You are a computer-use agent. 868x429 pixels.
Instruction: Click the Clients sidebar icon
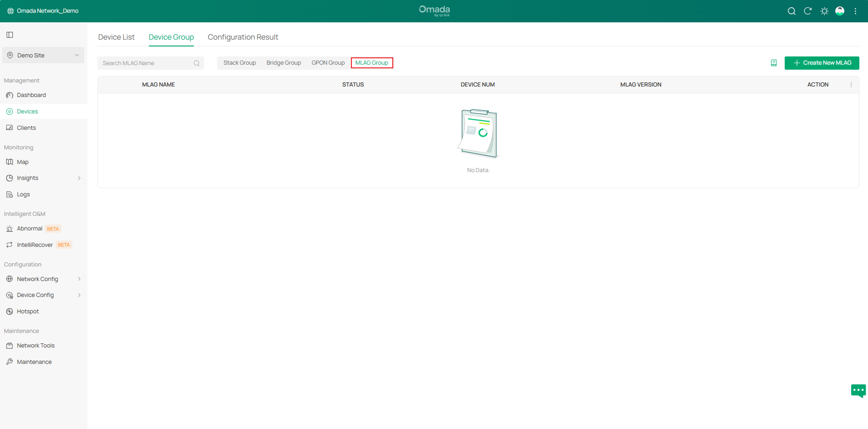tap(9, 128)
